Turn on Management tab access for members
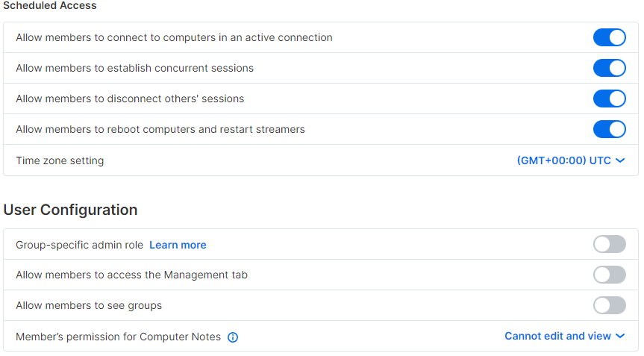This screenshot has width=644, height=356. [x=610, y=275]
